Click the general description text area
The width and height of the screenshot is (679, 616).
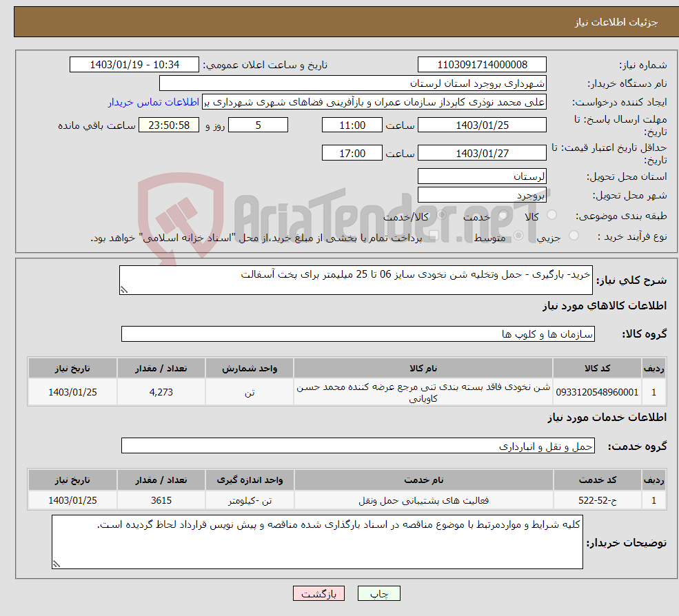click(356, 280)
